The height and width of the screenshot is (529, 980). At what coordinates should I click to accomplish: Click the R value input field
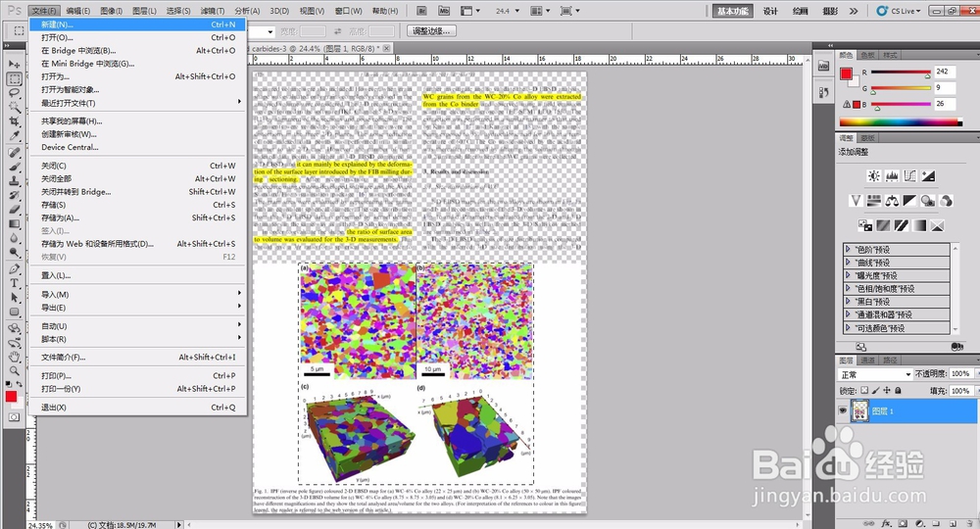click(x=945, y=72)
